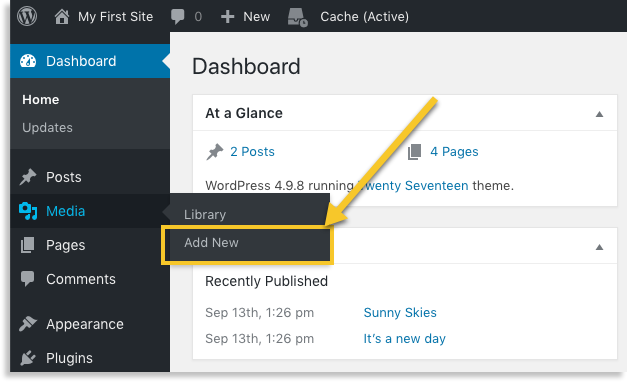The height and width of the screenshot is (382, 627).
Task: Open Updates submenu item
Action: click(x=48, y=128)
